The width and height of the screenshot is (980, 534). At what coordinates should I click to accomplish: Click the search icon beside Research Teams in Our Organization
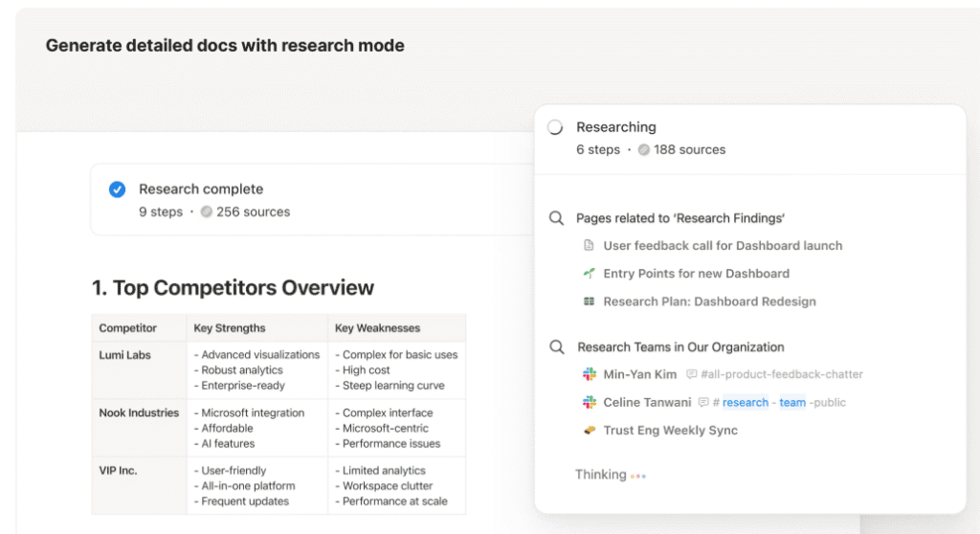coord(556,347)
